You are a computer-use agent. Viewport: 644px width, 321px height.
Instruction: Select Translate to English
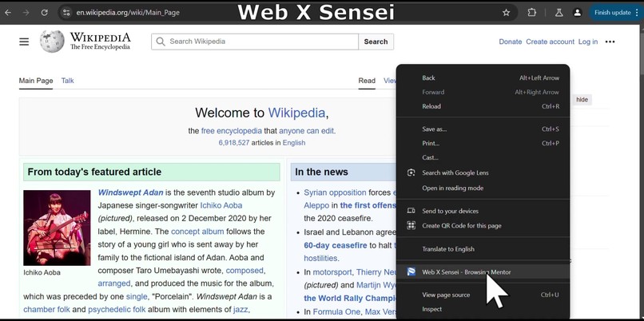[483, 249]
